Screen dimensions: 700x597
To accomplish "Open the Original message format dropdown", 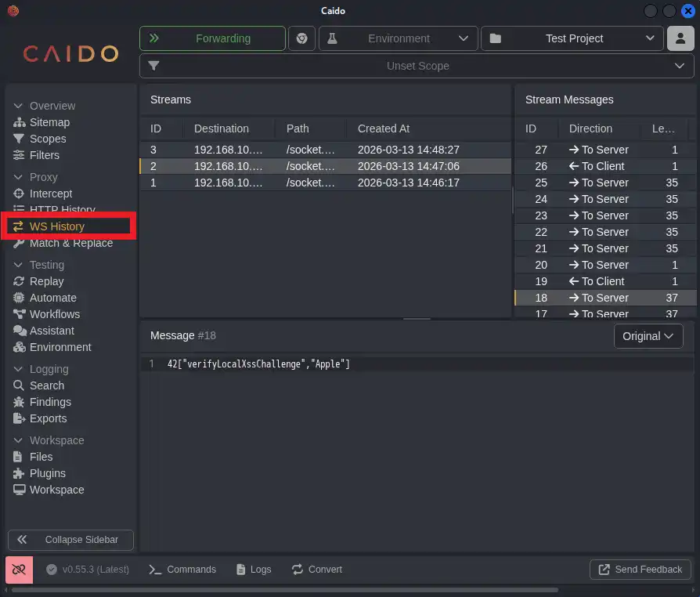I will 648,336.
